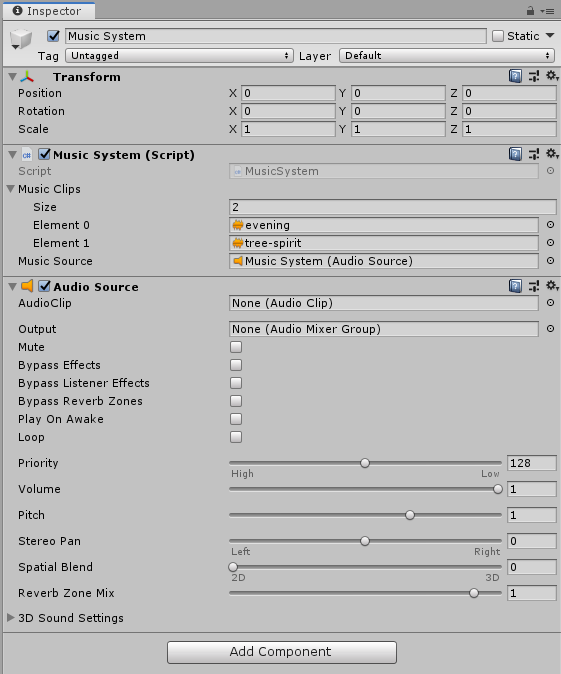
Task: Click object picker for AudioClip field
Action: (x=550, y=303)
